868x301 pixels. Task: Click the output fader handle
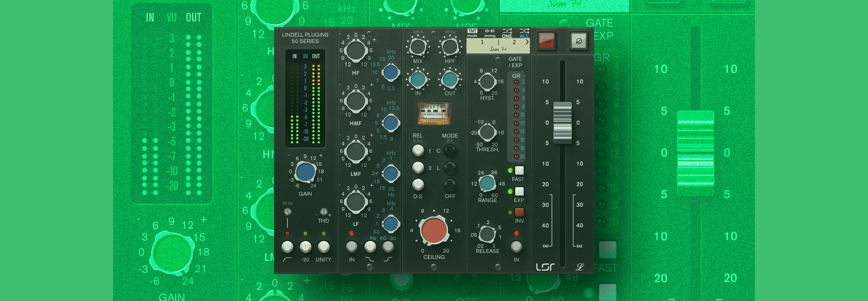(x=562, y=123)
